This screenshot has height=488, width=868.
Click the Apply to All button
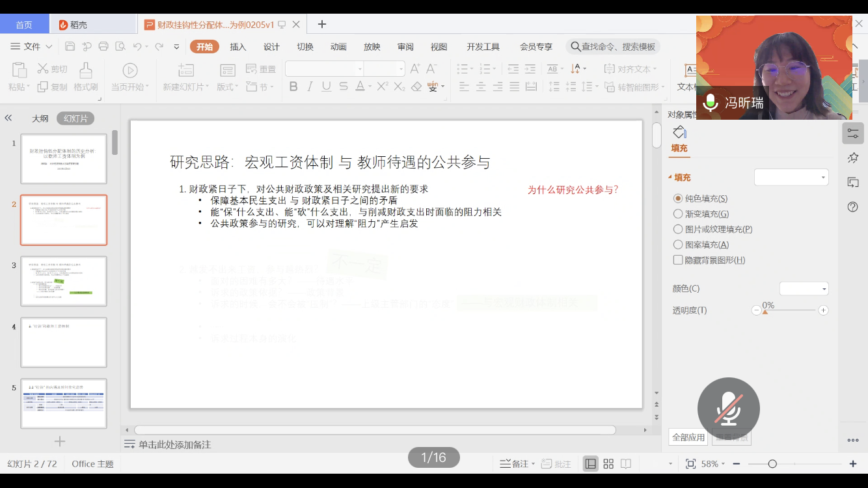(688, 437)
